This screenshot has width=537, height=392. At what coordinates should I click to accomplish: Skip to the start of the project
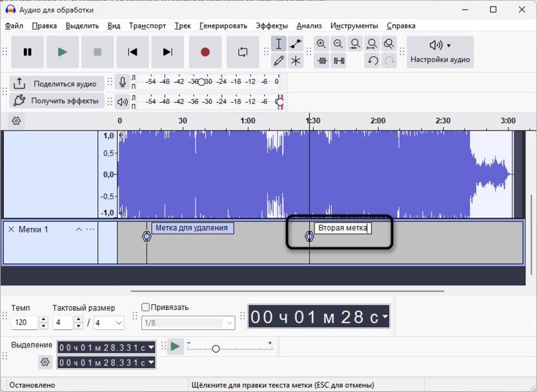coord(132,52)
